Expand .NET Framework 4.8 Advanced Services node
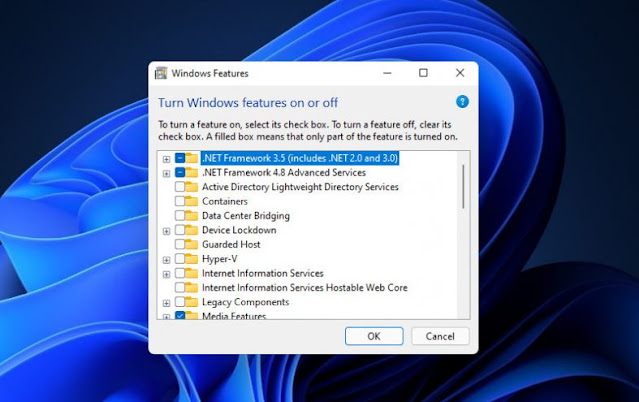Viewport: 639px width, 402px height. click(x=166, y=174)
